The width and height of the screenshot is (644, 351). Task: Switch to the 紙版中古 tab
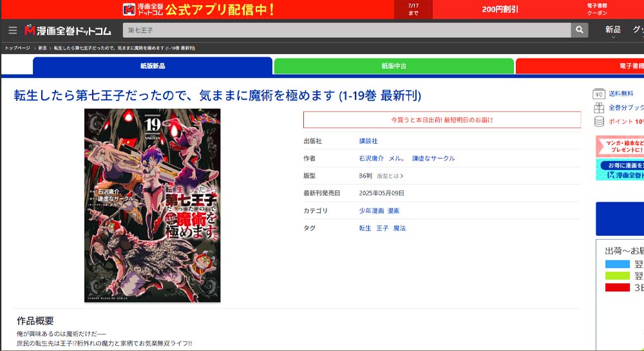pos(394,66)
